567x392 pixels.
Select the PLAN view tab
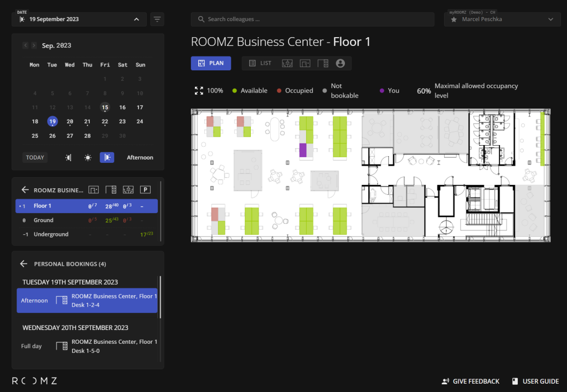[x=210, y=63]
